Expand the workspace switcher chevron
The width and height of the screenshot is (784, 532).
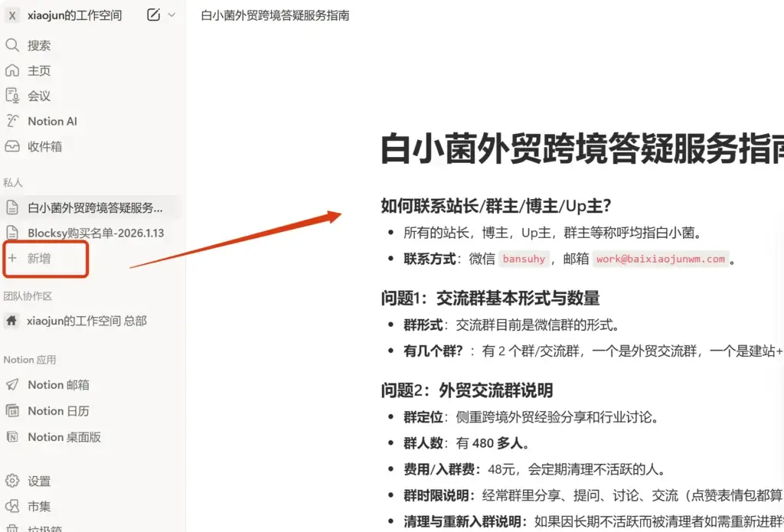[171, 15]
